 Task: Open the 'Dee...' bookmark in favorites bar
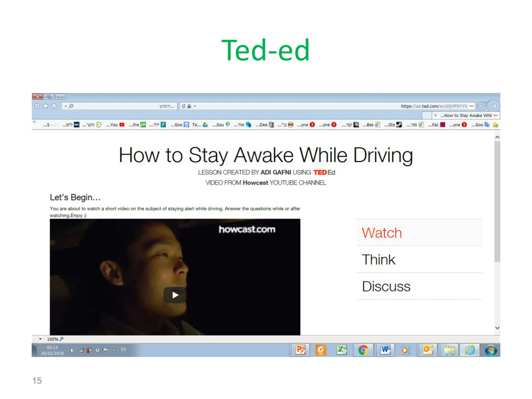(265, 124)
